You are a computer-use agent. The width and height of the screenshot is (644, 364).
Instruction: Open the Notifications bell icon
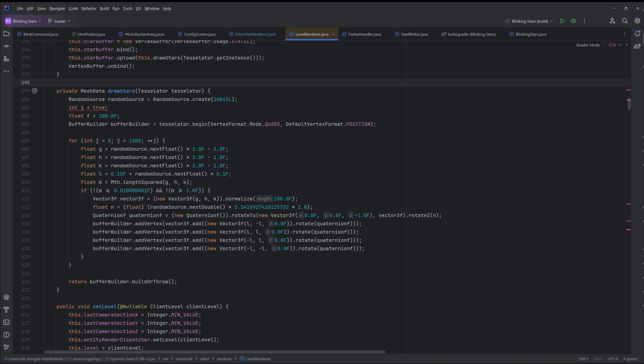pos(637,34)
